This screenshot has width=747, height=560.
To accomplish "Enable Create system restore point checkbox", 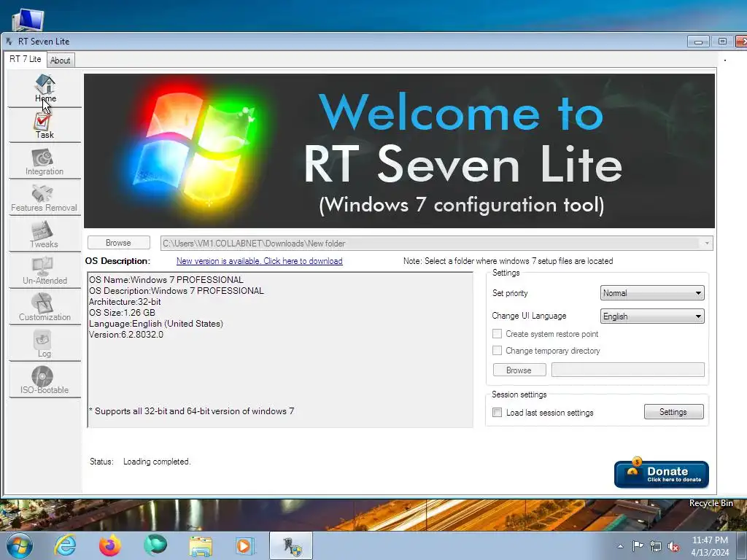I will tap(497, 334).
